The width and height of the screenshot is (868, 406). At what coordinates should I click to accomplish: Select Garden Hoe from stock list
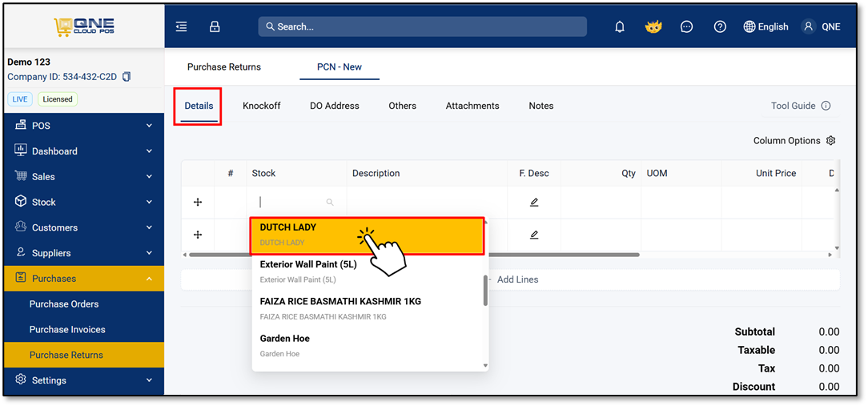[367, 346]
